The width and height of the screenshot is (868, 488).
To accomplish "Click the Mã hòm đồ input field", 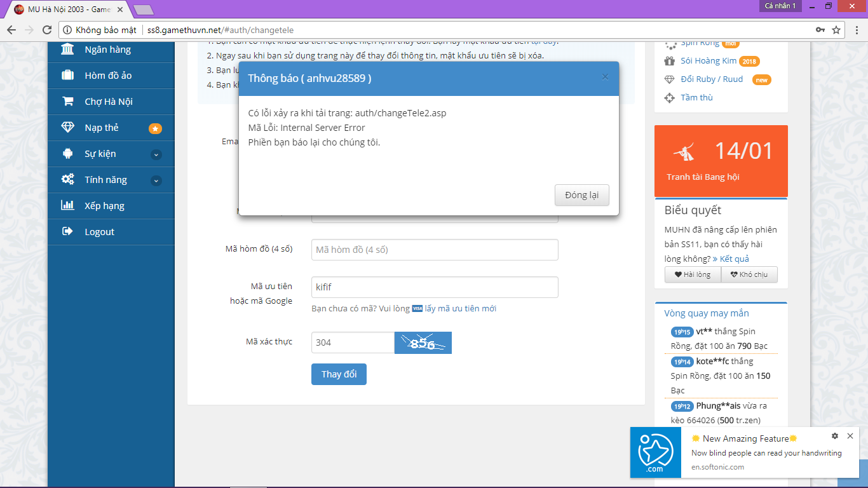I will click(435, 250).
